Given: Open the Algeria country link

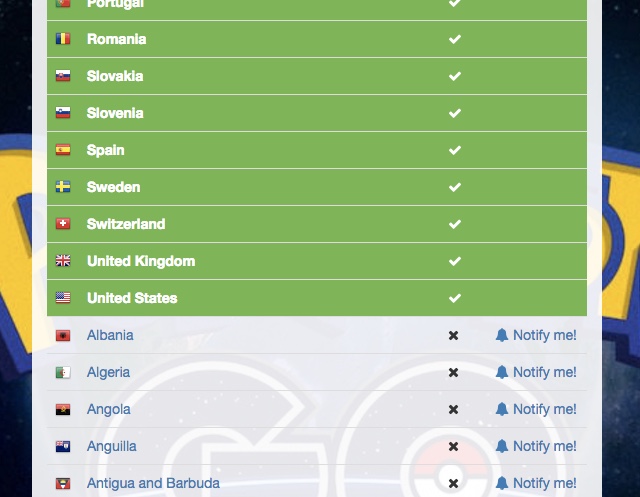Looking at the screenshot, I should [109, 372].
